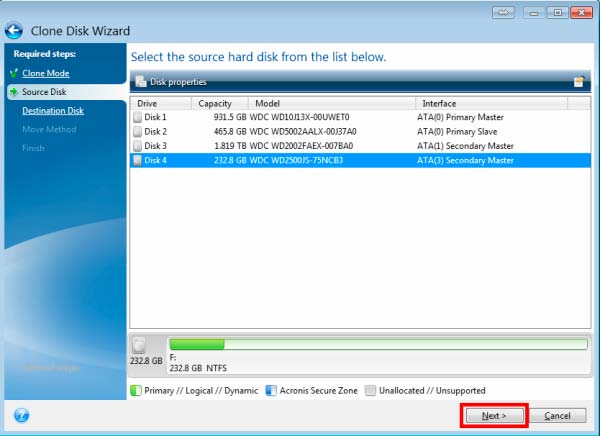Click model WDC WD2002FAEX-007BA0

(x=301, y=146)
